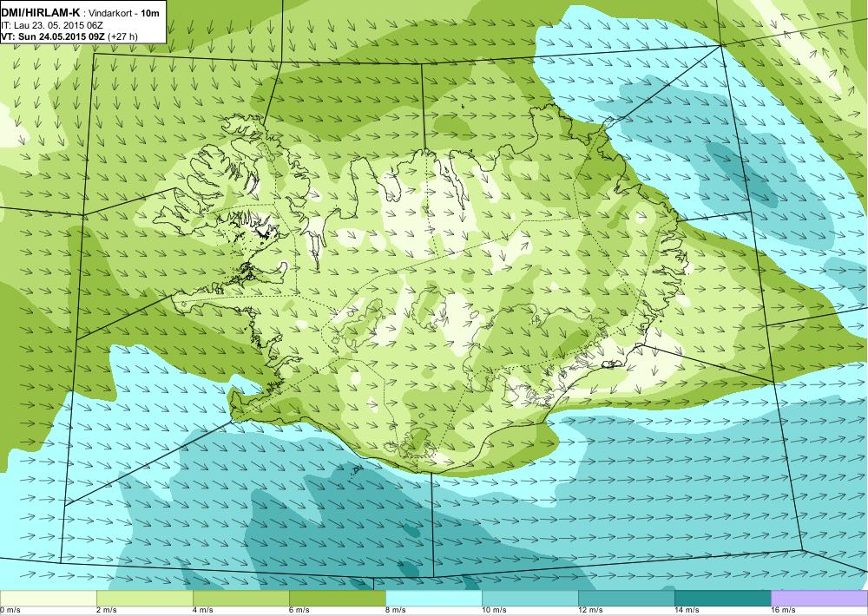Click the '0 m/s' legend label
This screenshot has width=868, height=616.
tap(10, 611)
